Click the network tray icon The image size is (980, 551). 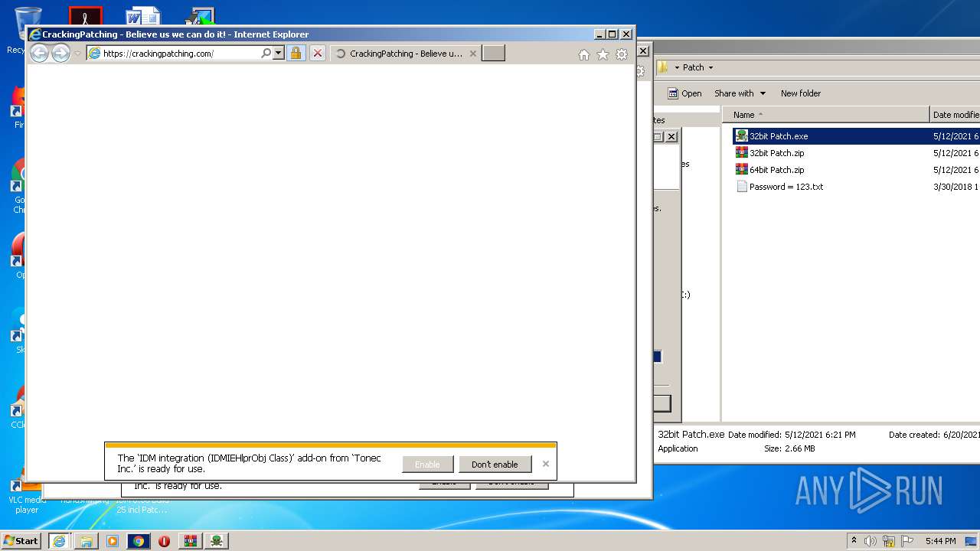[889, 541]
